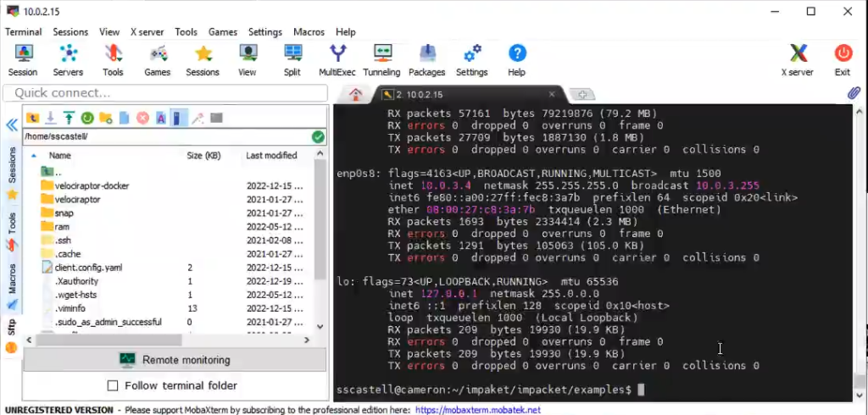
Task: Refresh the SFTP folder with green icon
Action: pos(87,118)
